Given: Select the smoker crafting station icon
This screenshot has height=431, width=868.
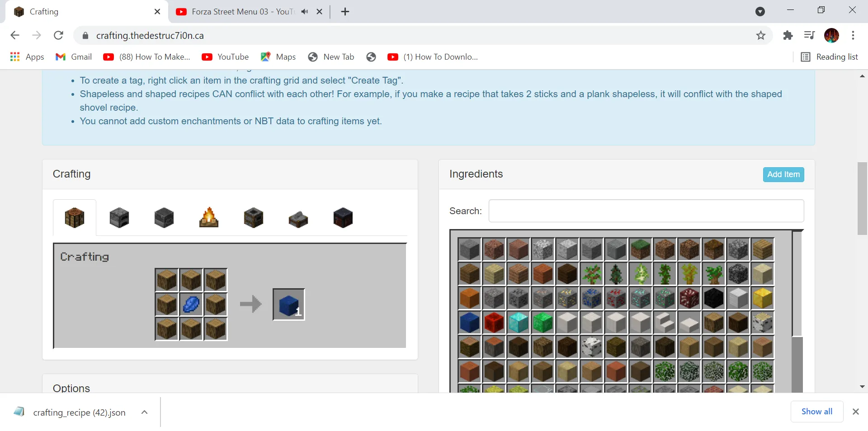Looking at the screenshot, I should (x=253, y=217).
